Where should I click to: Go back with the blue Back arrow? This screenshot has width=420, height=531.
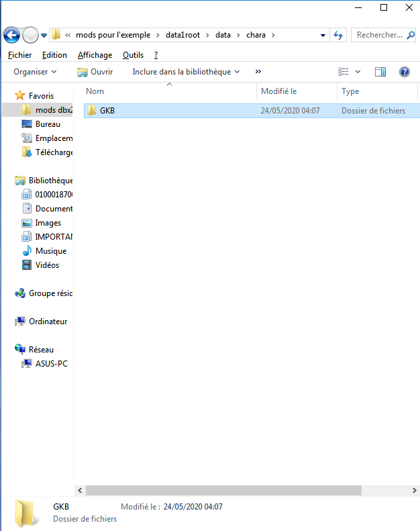pyautogui.click(x=11, y=35)
